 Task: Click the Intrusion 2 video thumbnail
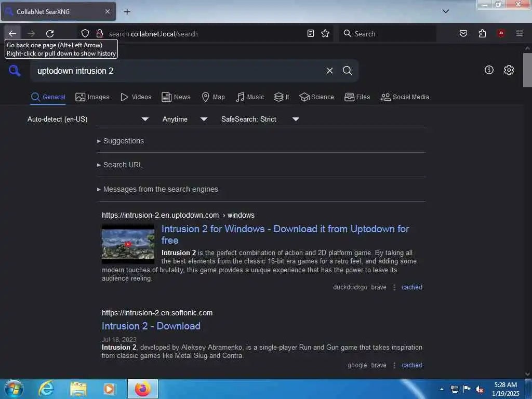click(128, 244)
